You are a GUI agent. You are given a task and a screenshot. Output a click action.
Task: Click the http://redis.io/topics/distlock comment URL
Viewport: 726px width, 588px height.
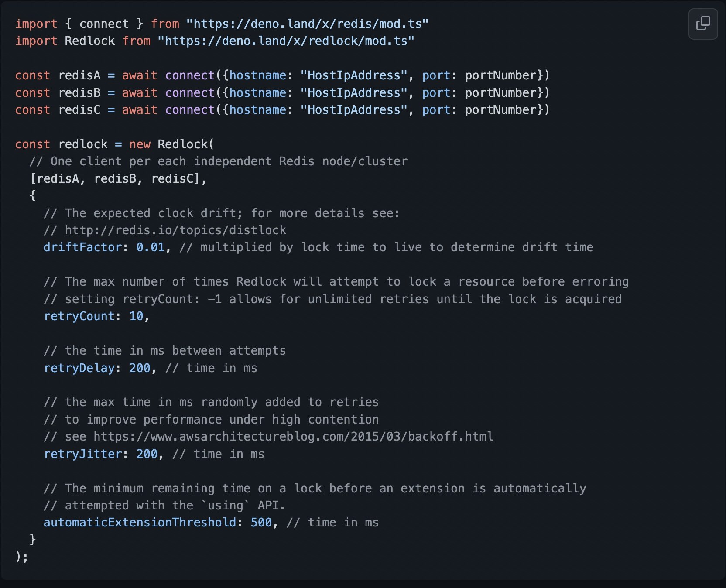click(175, 230)
